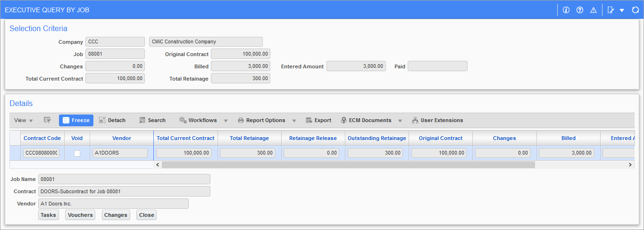Click Export in the toolbar
The image size is (644, 230).
(318, 120)
